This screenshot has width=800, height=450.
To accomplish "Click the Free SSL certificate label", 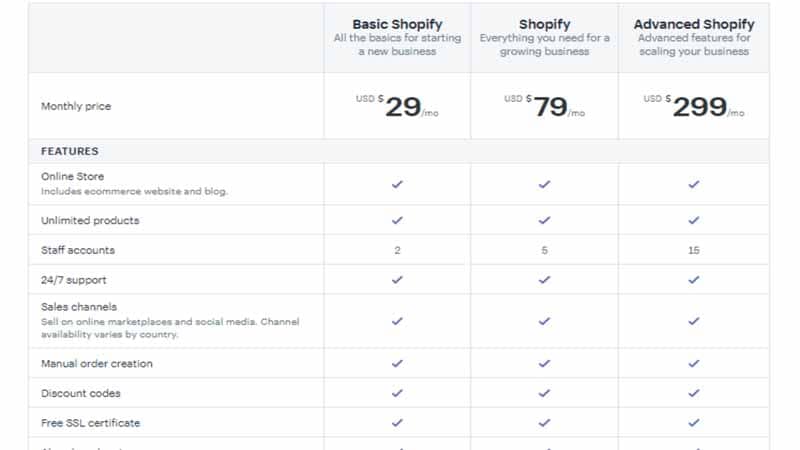I will coord(90,422).
